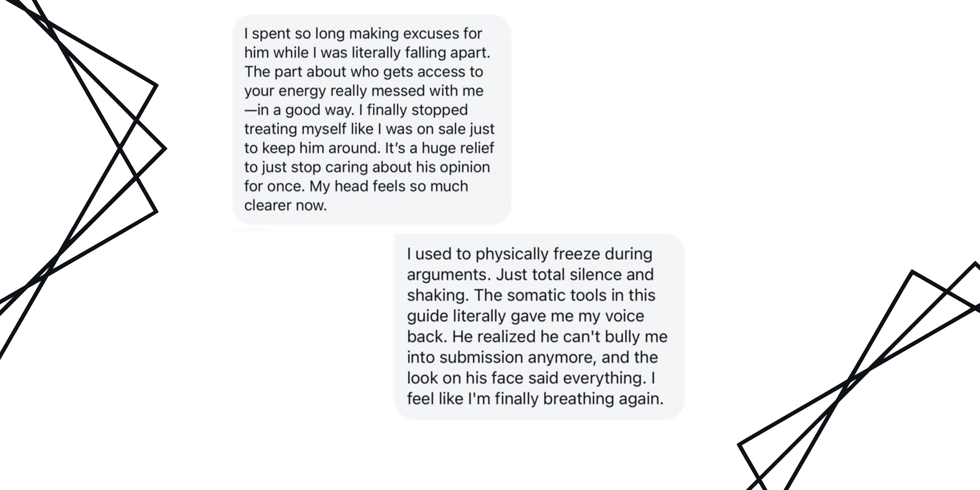This screenshot has width=980, height=490.
Task: Click the first testimonial message bubble
Action: 371,119
